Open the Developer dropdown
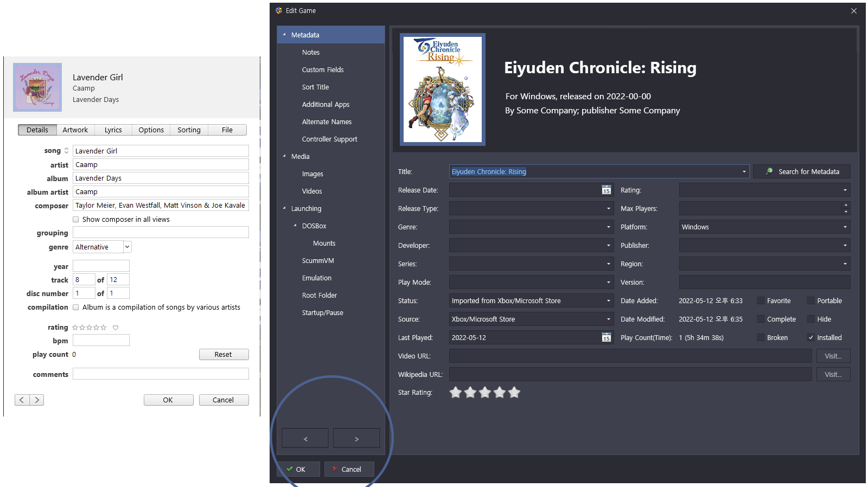This screenshot has width=868, height=487. [608, 246]
